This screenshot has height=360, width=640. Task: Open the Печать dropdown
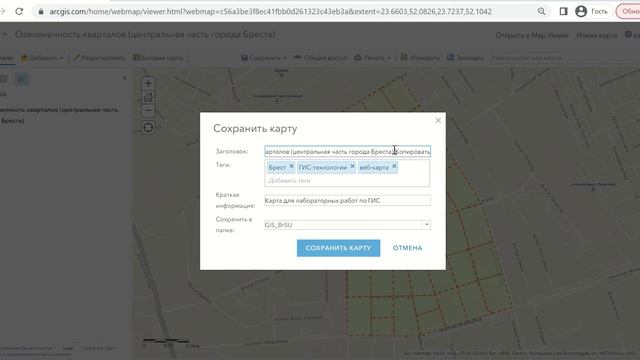click(x=372, y=58)
